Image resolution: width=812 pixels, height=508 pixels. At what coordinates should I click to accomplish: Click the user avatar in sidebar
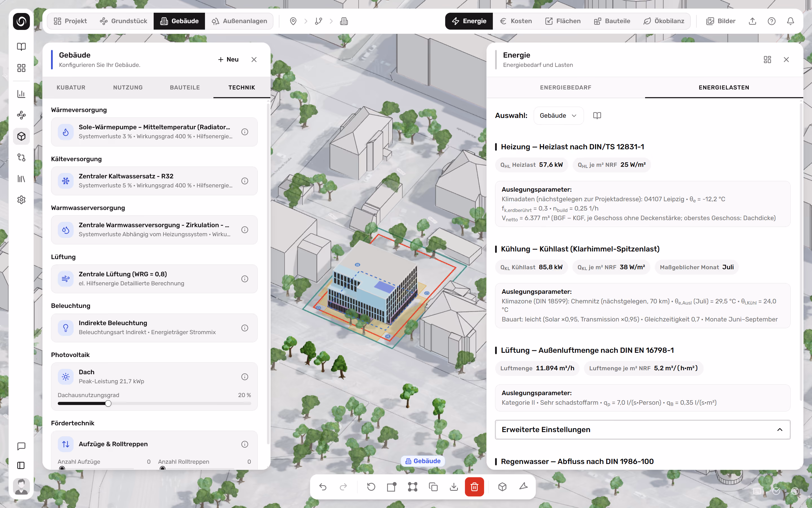21,487
